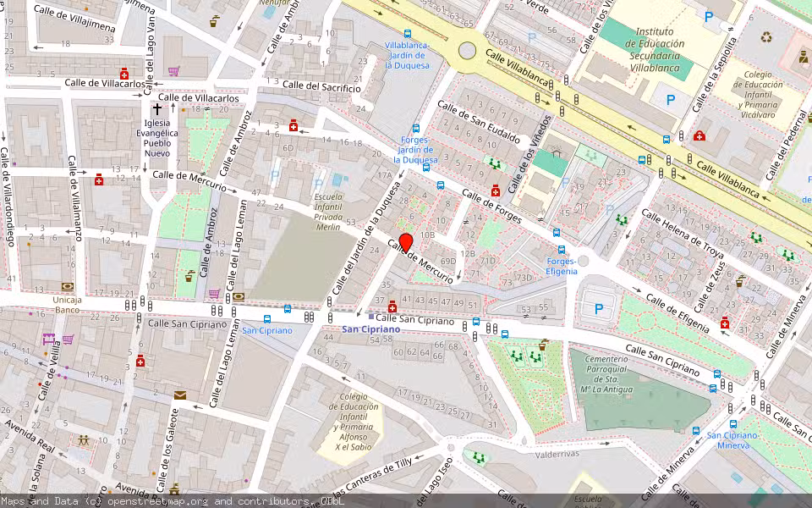Screen dimensions: 812x508
Task: Click the San Cipriano metro station name label
Action: pyautogui.click(x=371, y=329)
